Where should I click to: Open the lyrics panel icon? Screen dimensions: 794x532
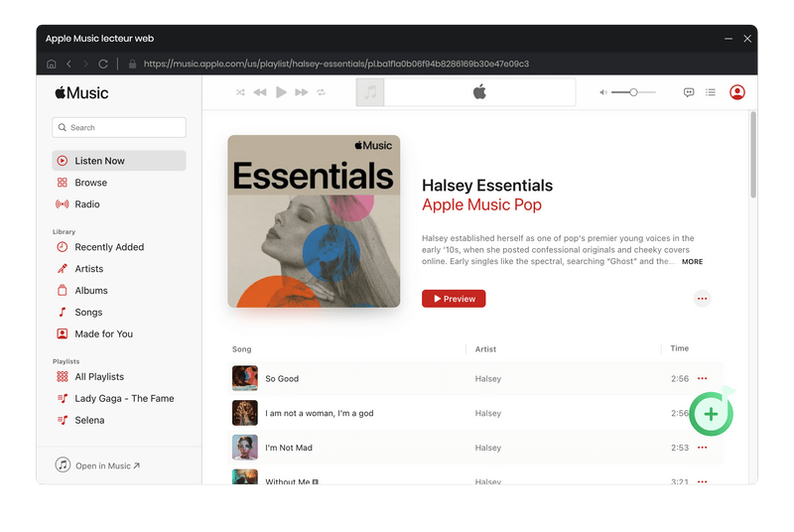point(689,92)
